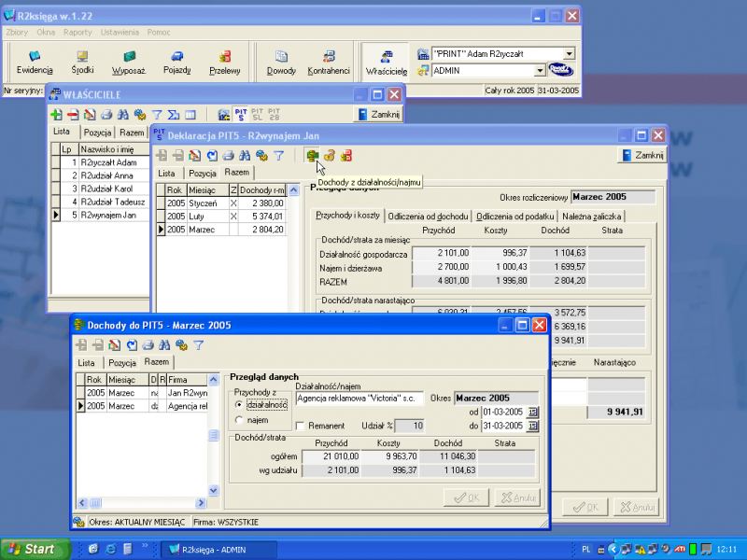The height and width of the screenshot is (560, 747).
Task: Click the printer icon in Deklaracja PIT5 toolbar
Action: [x=229, y=155]
